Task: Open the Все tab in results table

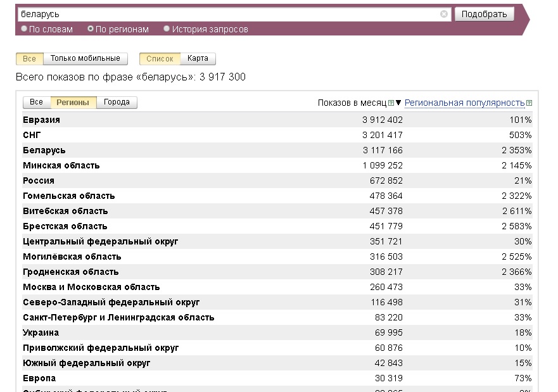Action: [36, 102]
